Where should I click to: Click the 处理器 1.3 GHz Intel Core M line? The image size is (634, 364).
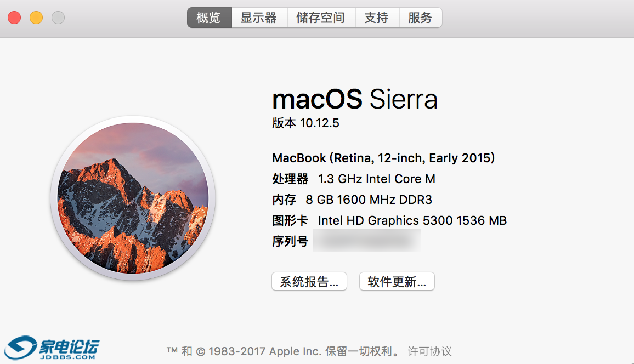coord(354,179)
